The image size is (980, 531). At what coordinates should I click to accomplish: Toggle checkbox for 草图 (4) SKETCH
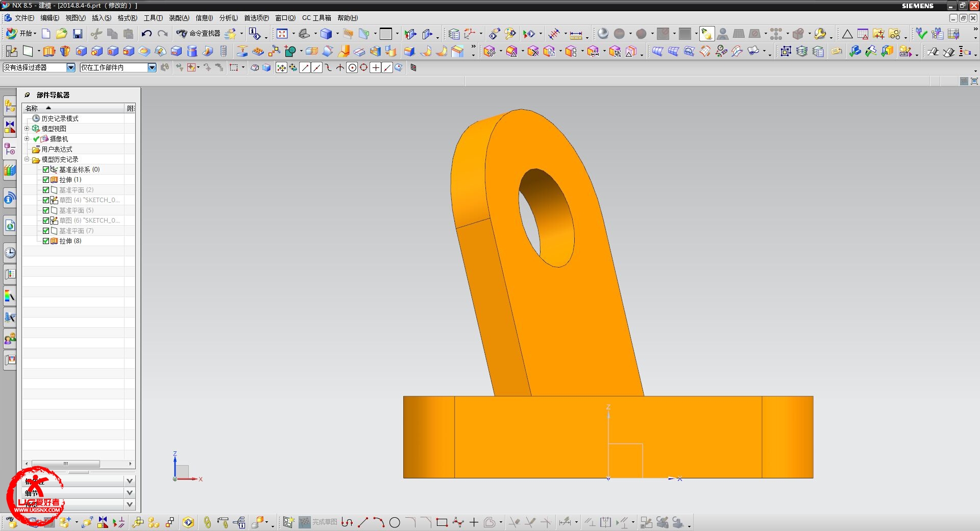pyautogui.click(x=46, y=200)
